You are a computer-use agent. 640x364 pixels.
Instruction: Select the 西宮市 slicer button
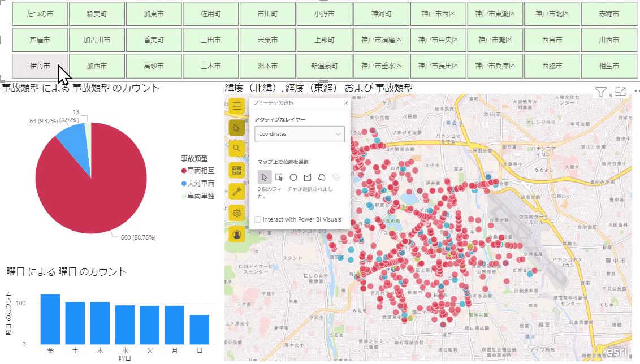tap(552, 40)
